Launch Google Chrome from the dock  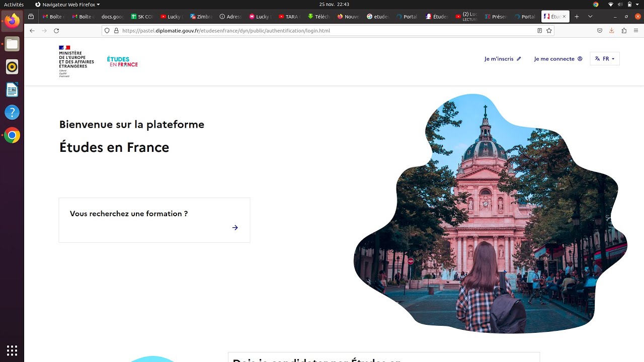12,135
